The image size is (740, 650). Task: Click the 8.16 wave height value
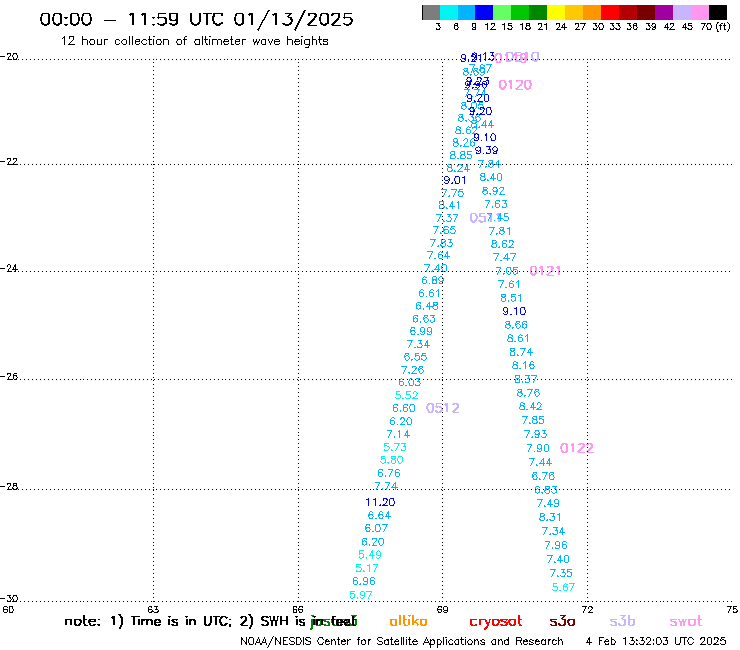(x=523, y=365)
